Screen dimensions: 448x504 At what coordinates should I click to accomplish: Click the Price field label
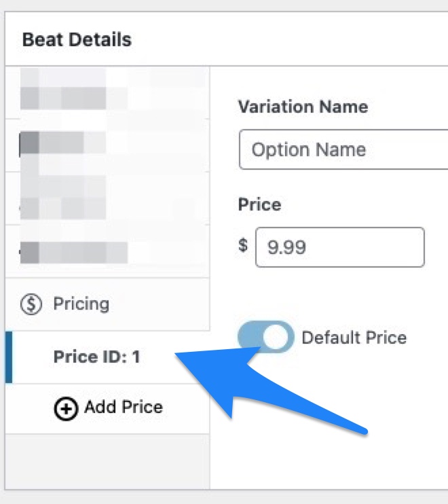(259, 204)
